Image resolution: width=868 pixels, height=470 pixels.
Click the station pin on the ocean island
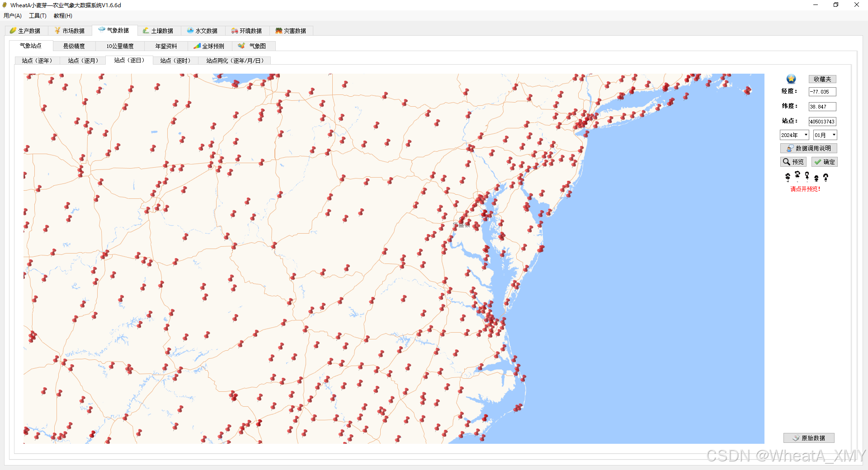747,90
